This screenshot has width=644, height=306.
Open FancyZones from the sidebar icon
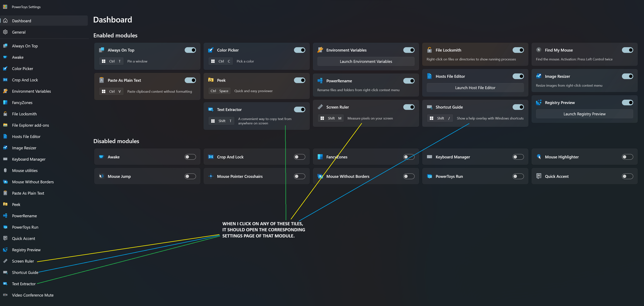pyautogui.click(x=5, y=103)
